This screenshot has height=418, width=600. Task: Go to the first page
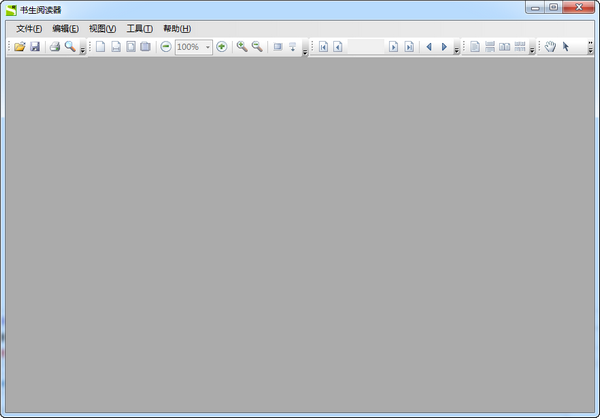323,47
